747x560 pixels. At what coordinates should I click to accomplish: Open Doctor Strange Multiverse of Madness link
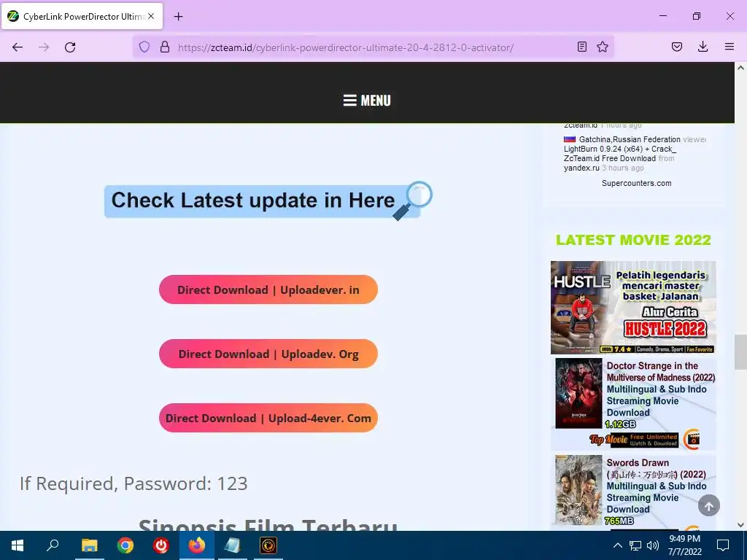[661, 389]
